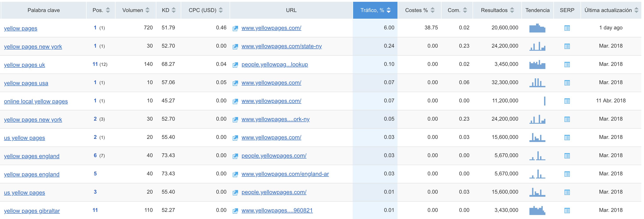The image size is (644, 219).
Task: Open keyword link yellow pages
Action: point(20,28)
